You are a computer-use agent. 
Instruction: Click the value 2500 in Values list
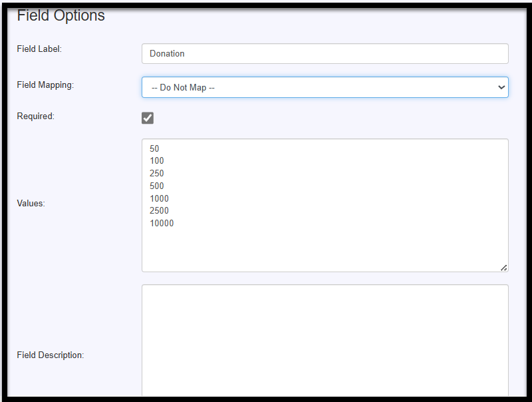(159, 210)
